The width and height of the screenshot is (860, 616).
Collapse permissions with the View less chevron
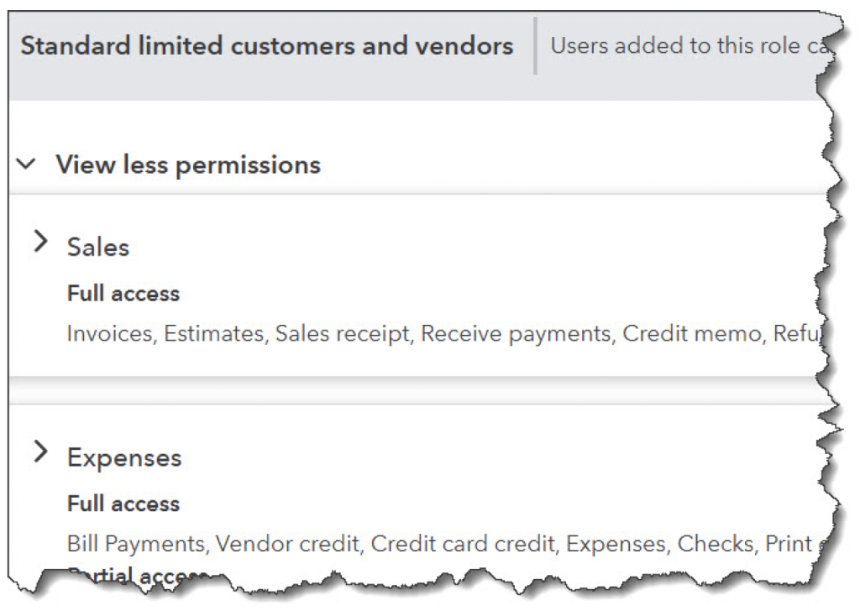[x=27, y=164]
